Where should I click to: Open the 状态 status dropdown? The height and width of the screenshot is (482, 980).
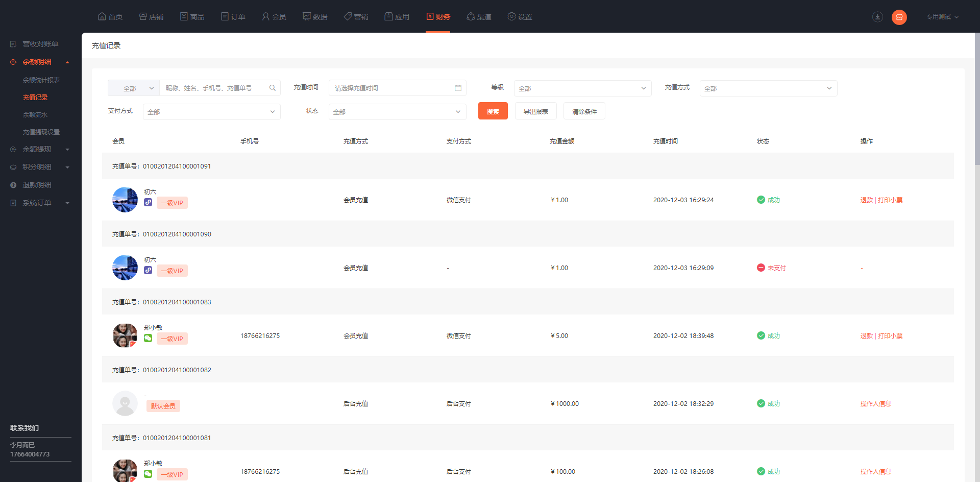coord(398,112)
